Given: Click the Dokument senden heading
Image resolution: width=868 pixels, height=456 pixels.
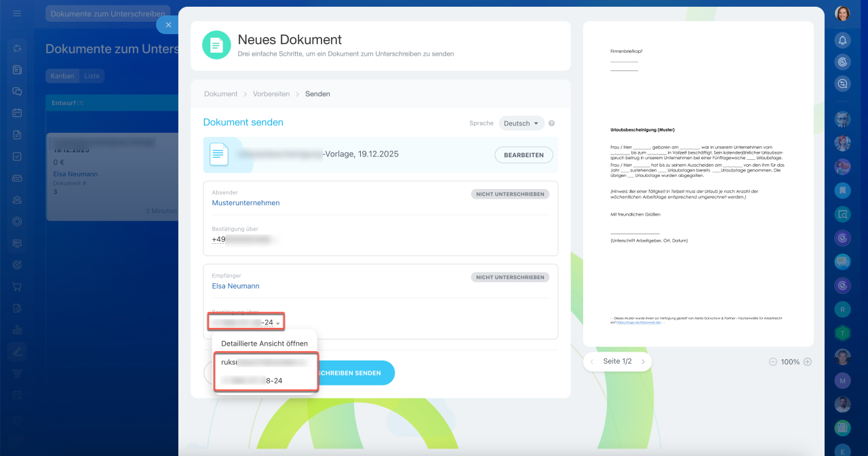Looking at the screenshot, I should (243, 123).
